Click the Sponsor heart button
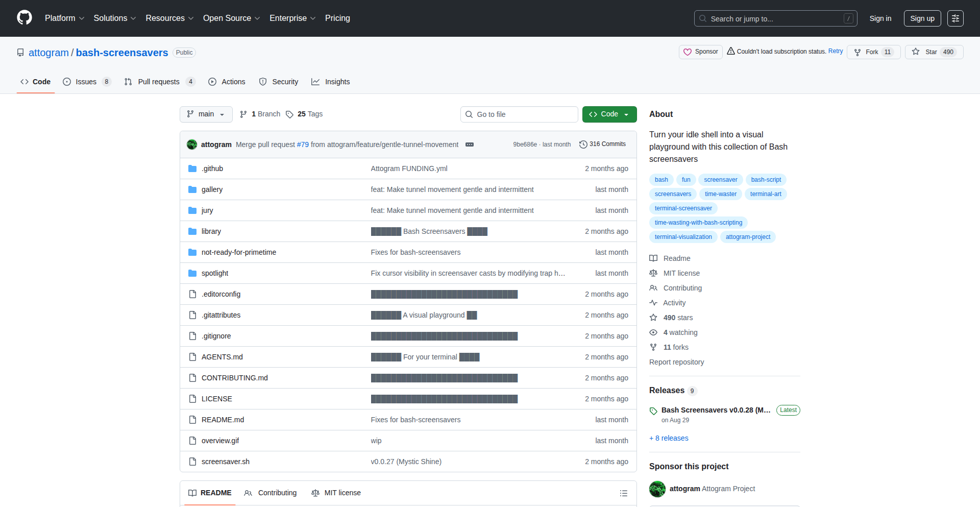Screen dimensions: 980x507 pos(700,52)
